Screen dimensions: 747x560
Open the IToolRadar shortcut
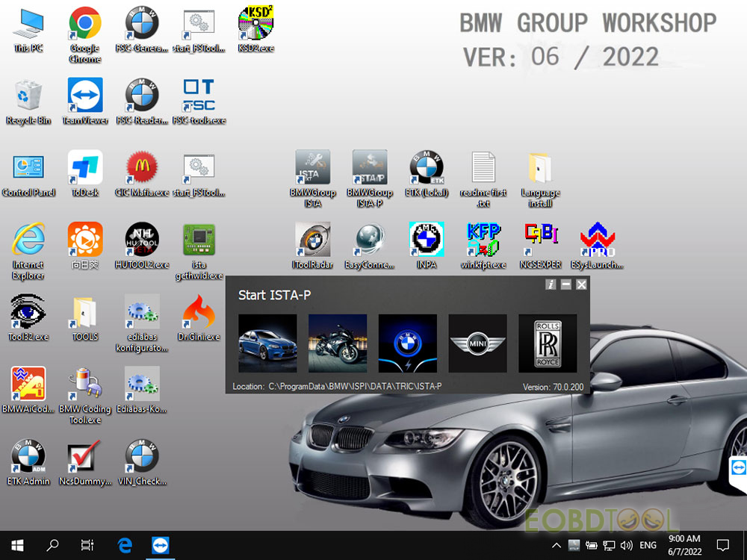(x=312, y=246)
